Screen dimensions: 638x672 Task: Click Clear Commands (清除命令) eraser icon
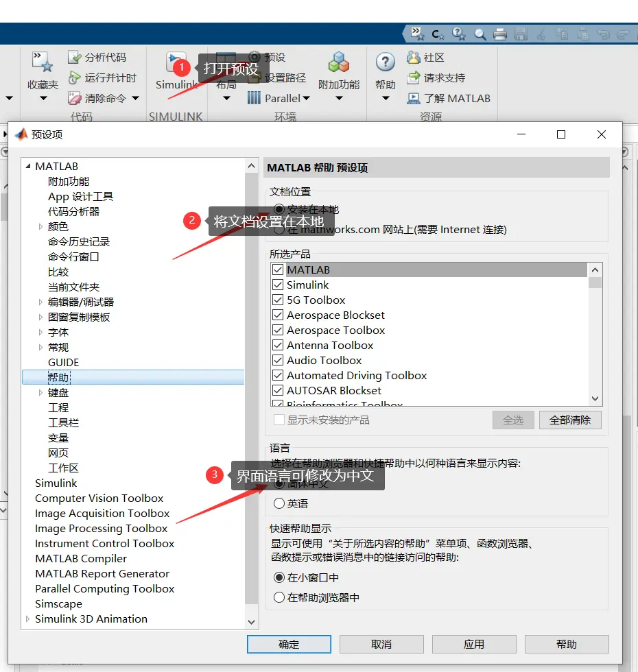tap(75, 98)
